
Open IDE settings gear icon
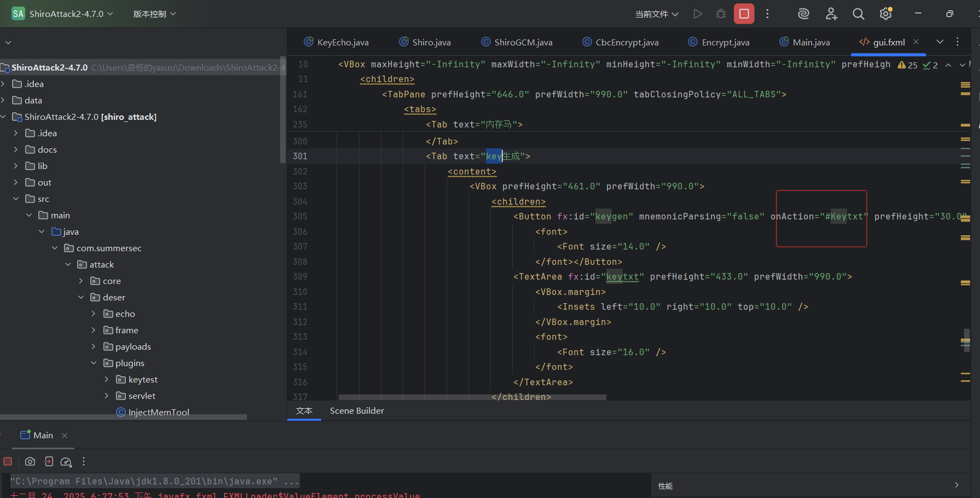885,14
